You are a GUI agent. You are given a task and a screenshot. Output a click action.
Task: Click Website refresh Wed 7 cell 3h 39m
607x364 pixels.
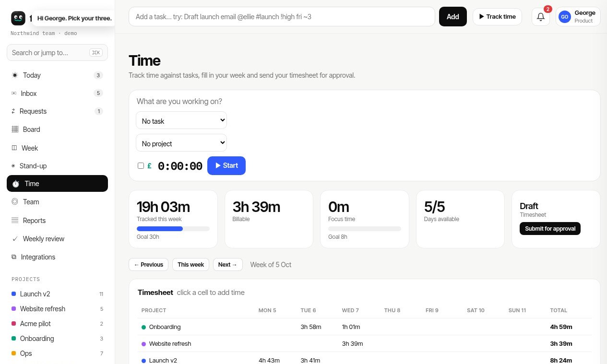352,344
